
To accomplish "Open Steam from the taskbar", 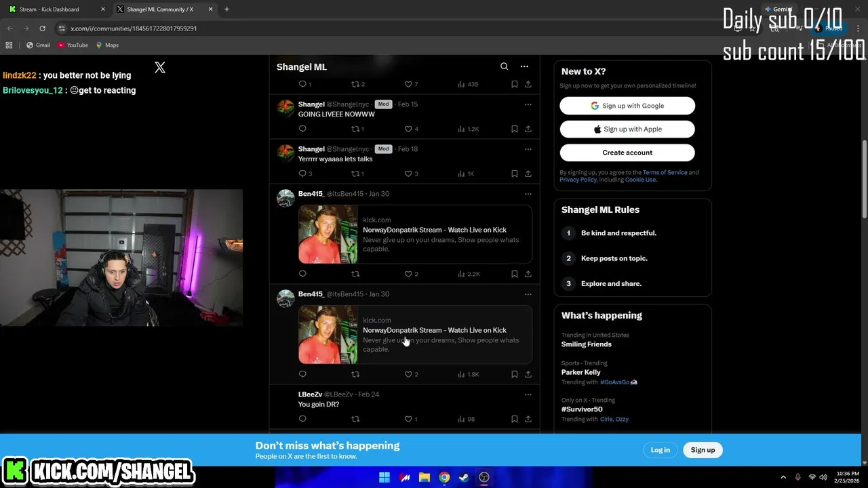I will tap(464, 477).
